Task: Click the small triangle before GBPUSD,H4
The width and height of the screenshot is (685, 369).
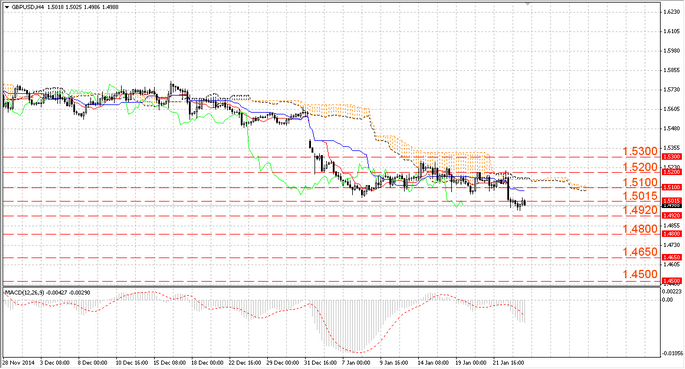Action: coord(7,7)
